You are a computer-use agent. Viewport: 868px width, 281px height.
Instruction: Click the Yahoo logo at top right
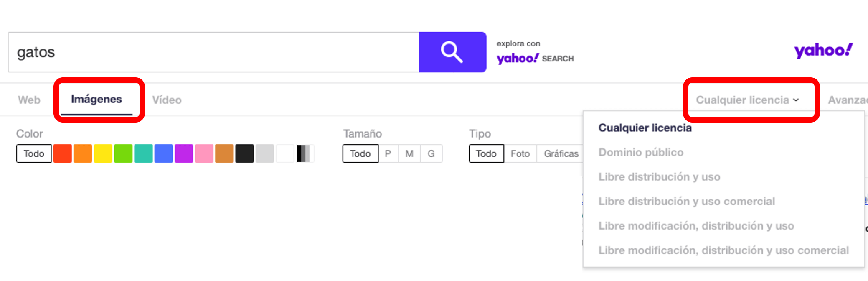(823, 51)
